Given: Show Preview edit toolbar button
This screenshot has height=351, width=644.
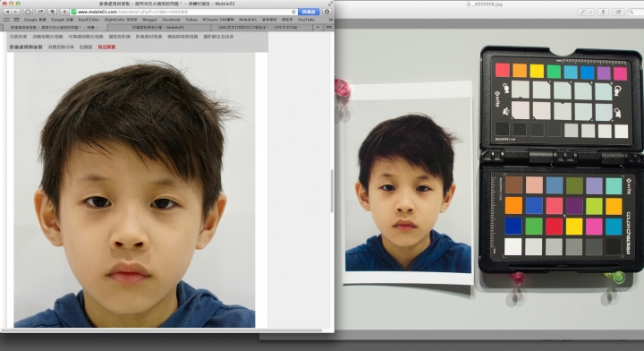Looking at the screenshot, I should point(618,12).
